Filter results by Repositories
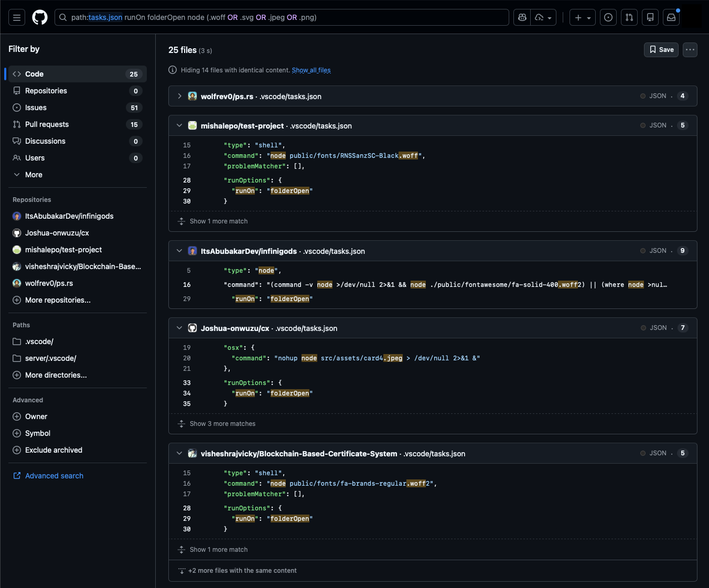Image resolution: width=709 pixels, height=588 pixels. (78, 91)
